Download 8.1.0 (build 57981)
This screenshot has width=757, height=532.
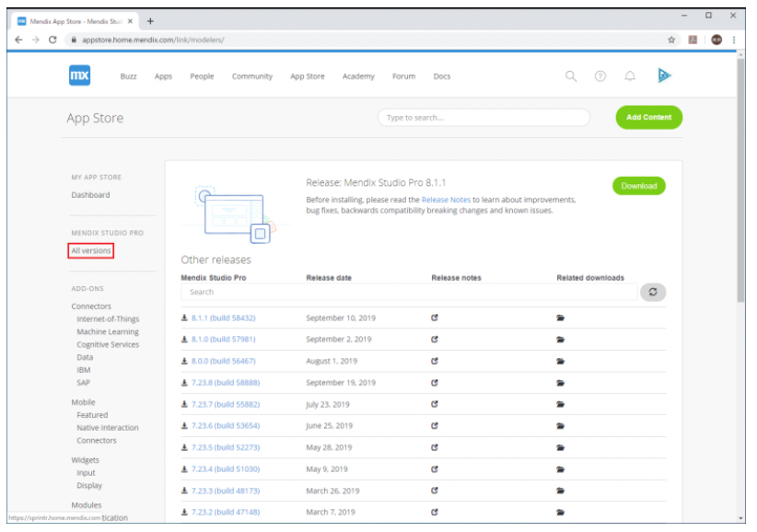(x=223, y=340)
